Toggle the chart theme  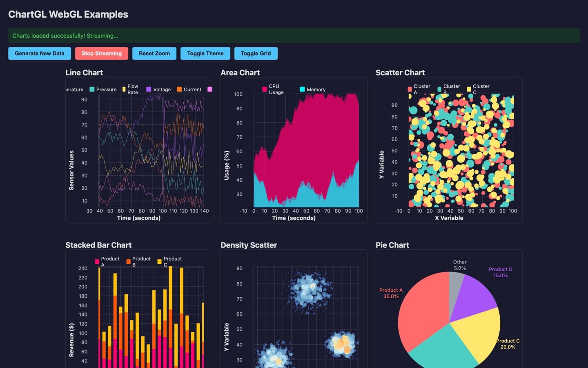(205, 54)
